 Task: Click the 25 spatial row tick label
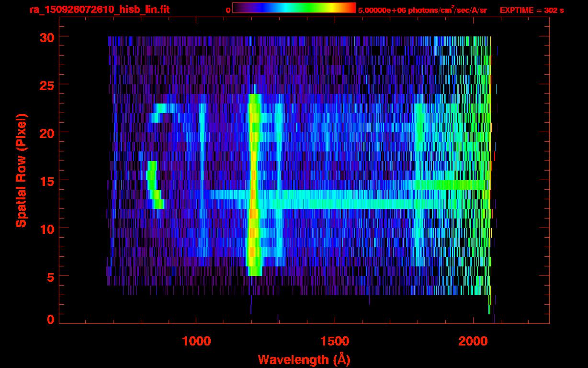pyautogui.click(x=47, y=85)
